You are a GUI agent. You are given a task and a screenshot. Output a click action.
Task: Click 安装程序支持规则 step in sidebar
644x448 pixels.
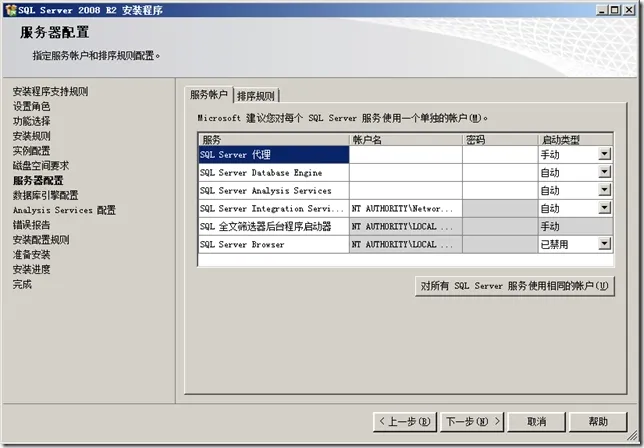[51, 91]
